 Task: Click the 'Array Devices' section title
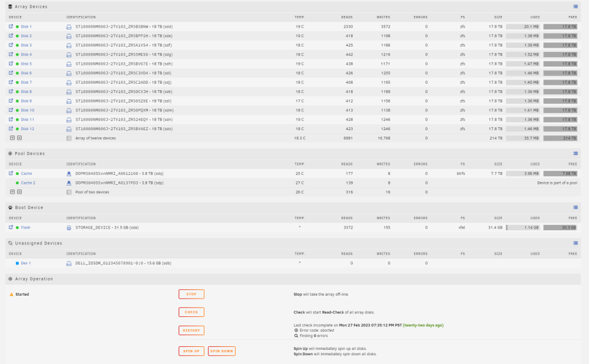coord(31,6)
